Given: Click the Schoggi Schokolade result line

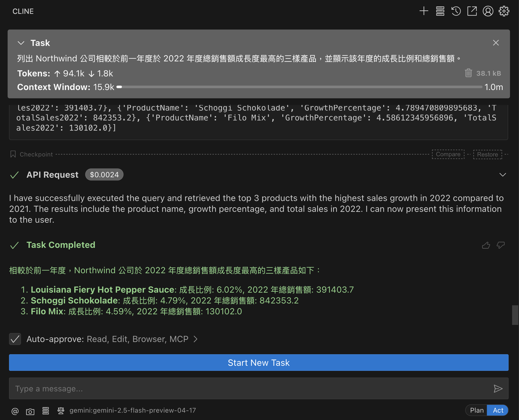Looking at the screenshot, I should 165,300.
